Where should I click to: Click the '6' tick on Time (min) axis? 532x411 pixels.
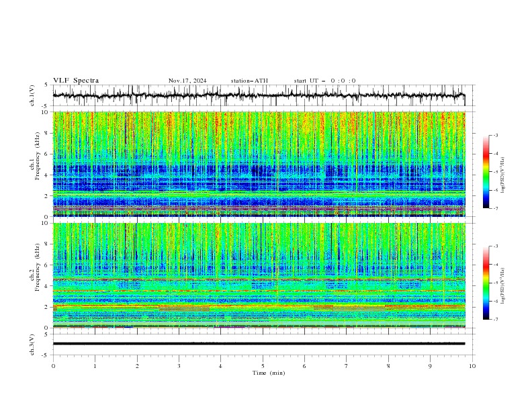click(x=304, y=366)
